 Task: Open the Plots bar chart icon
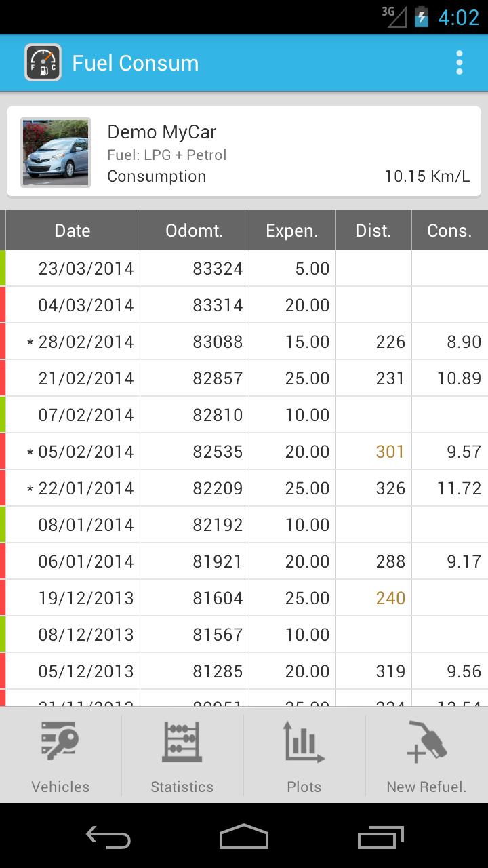[x=304, y=742]
